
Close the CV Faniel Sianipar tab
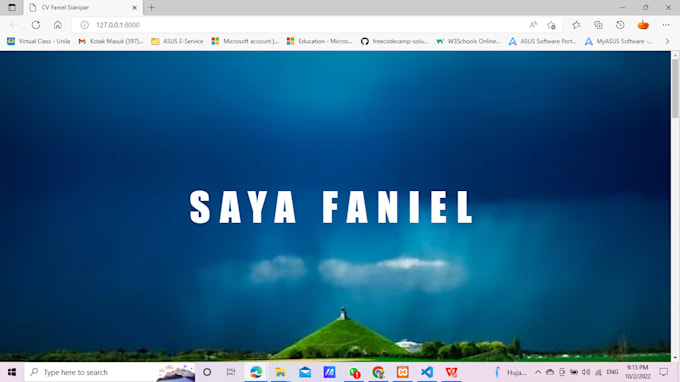click(134, 7)
